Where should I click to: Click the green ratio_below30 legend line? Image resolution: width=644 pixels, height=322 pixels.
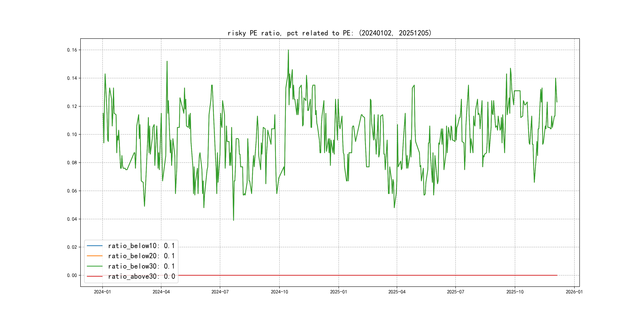(94, 266)
